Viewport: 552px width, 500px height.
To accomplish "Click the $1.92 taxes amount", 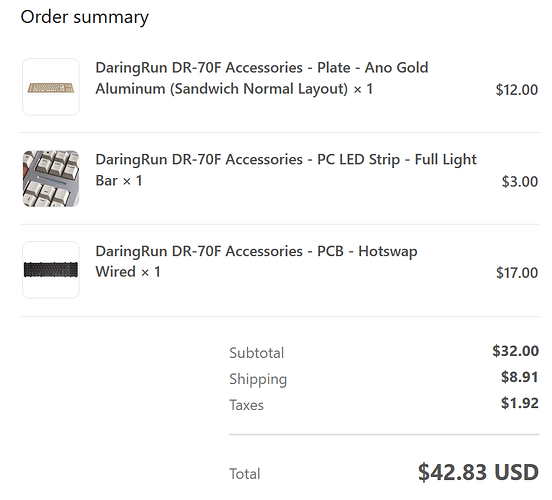I will click(520, 403).
